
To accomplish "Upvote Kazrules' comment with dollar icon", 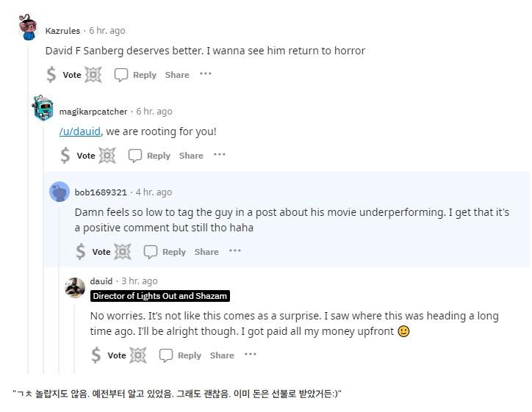I will pyautogui.click(x=51, y=75).
